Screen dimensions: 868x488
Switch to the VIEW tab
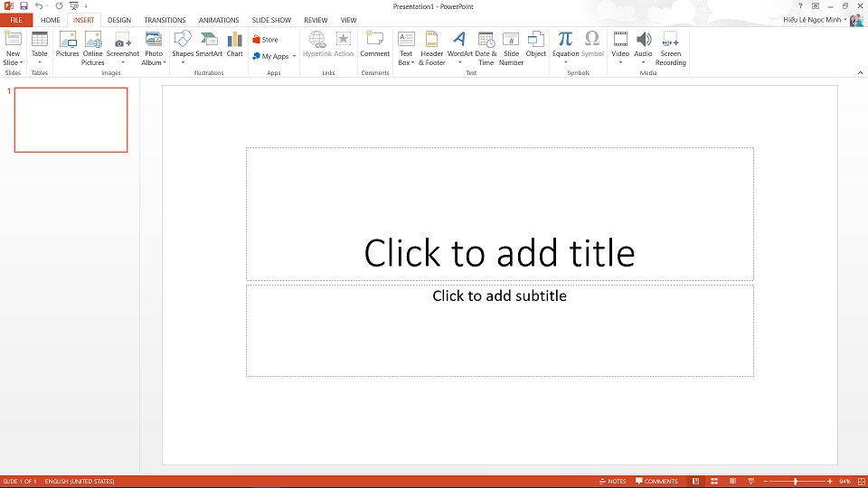pos(348,20)
